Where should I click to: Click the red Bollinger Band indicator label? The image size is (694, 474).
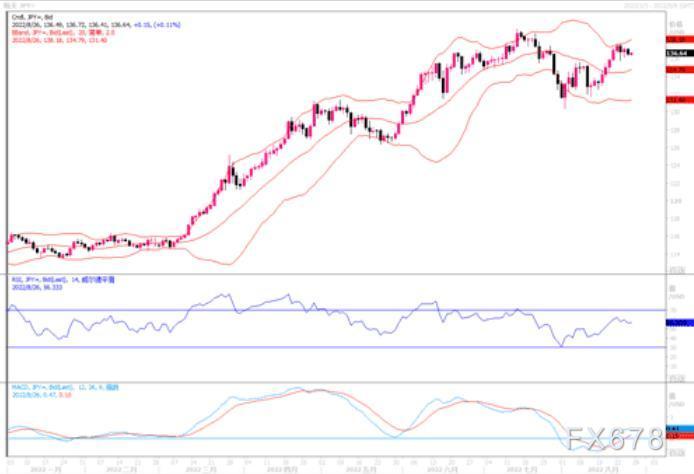(63, 32)
